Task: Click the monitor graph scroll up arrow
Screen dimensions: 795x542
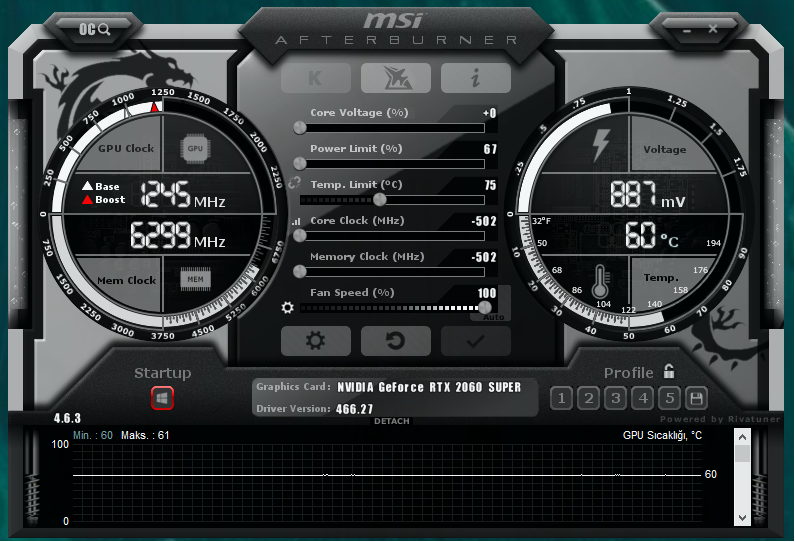Action: tap(742, 437)
